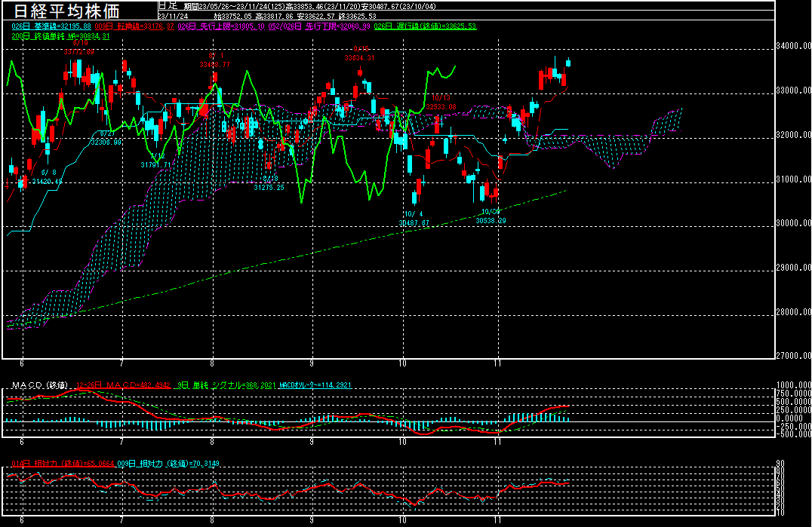Select the 014日 相対力 (終値)=65.0664 label
This screenshot has height=527, width=812.
[x=63, y=464]
